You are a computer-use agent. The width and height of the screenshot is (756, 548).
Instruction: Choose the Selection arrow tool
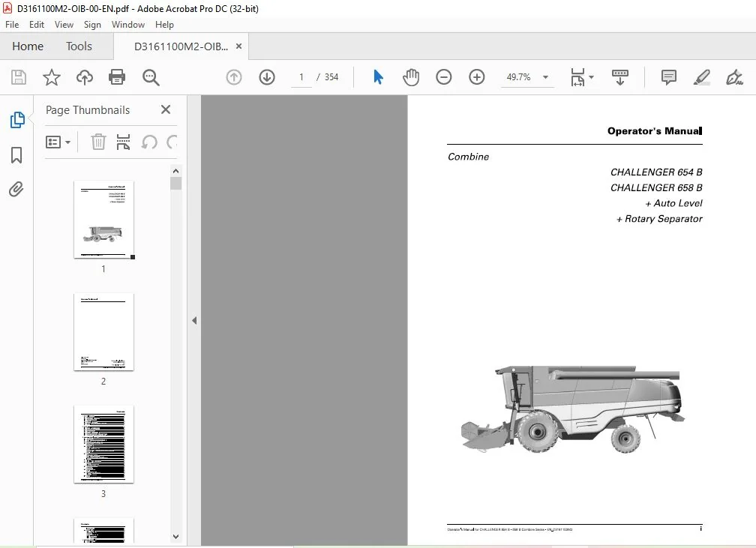pyautogui.click(x=378, y=77)
